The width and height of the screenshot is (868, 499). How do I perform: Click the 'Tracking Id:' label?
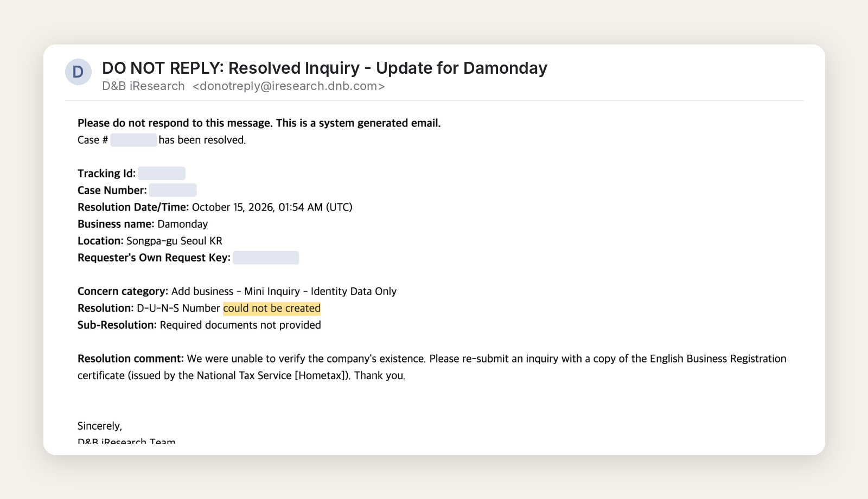click(x=107, y=174)
